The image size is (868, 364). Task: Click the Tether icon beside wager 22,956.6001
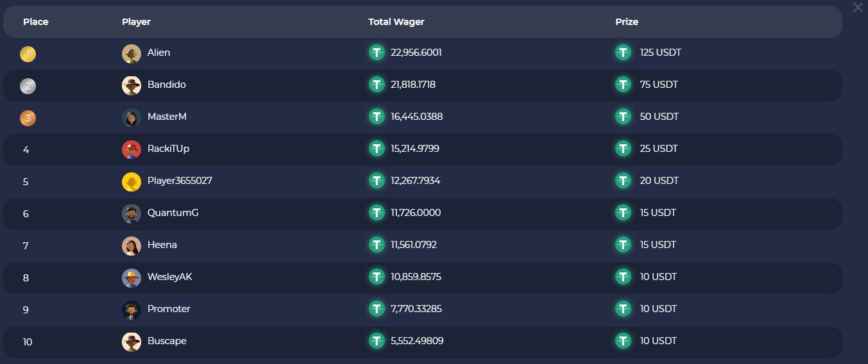(x=377, y=53)
